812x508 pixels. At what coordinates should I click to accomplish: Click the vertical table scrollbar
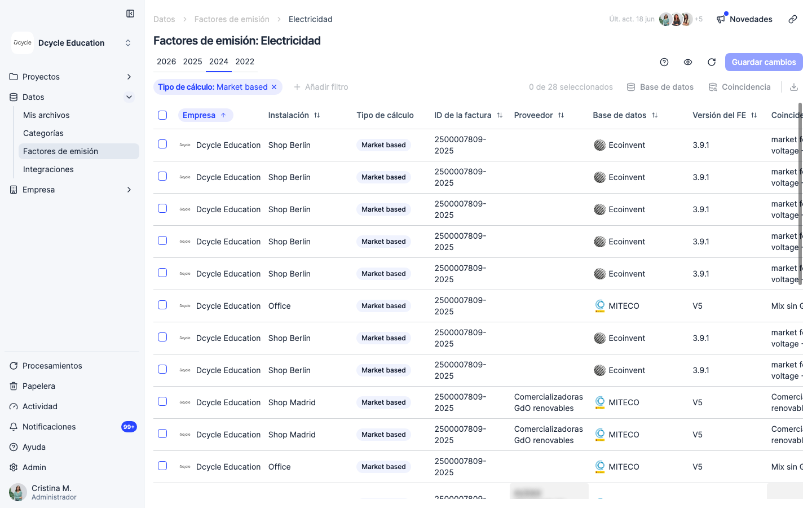click(x=800, y=194)
